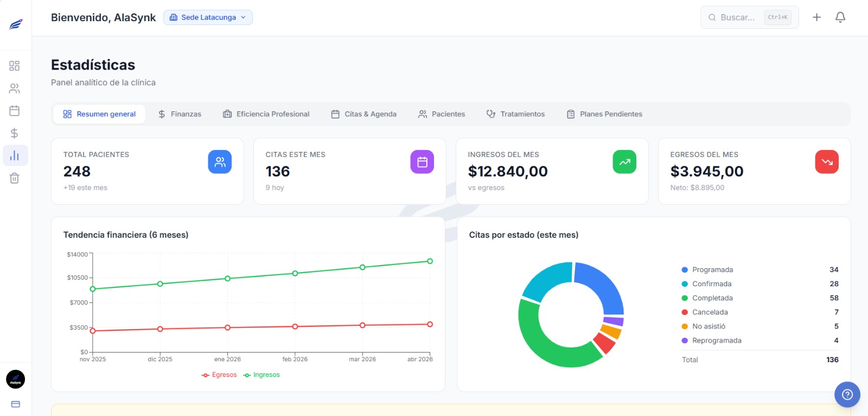Open the help question mark button

[847, 395]
